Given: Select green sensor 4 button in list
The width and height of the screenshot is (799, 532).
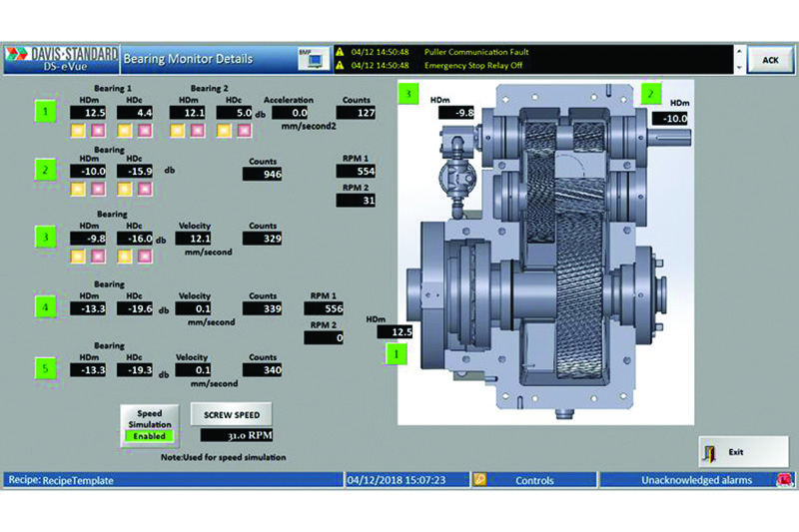Looking at the screenshot, I should [x=45, y=309].
